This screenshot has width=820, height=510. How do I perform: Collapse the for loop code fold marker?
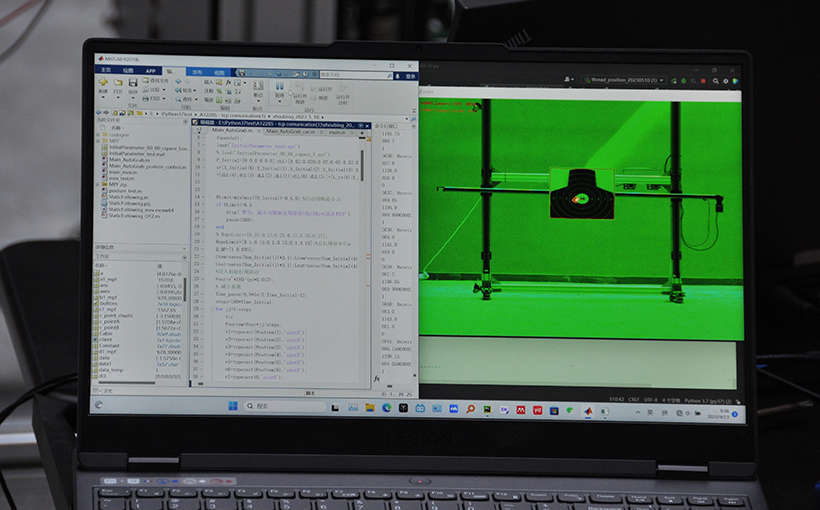[211, 310]
